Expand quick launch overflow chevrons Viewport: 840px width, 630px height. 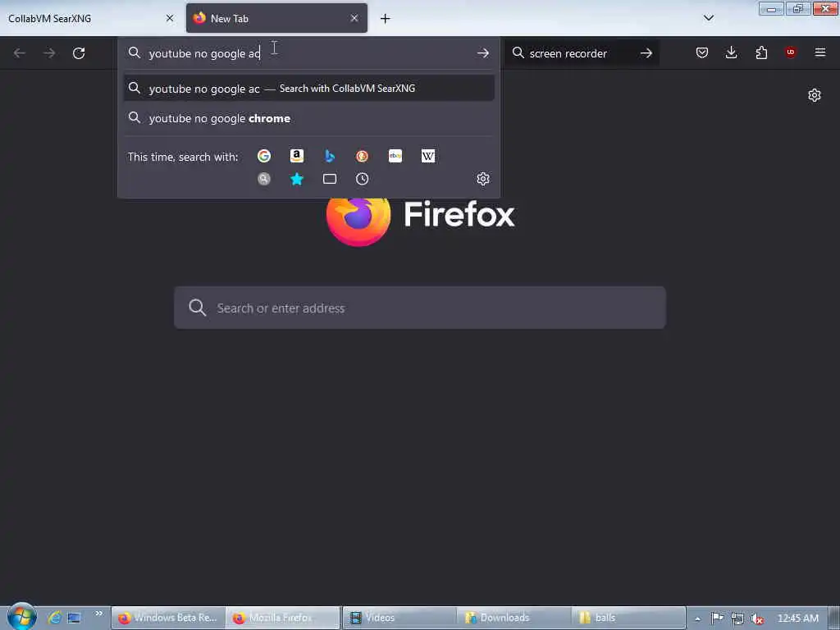(98, 614)
